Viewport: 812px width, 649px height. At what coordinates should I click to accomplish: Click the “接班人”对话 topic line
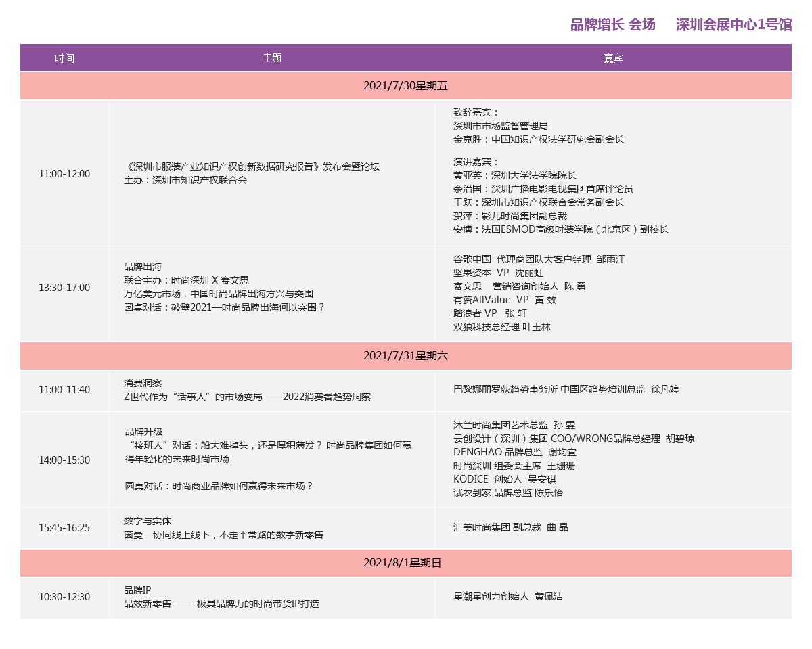(269, 452)
